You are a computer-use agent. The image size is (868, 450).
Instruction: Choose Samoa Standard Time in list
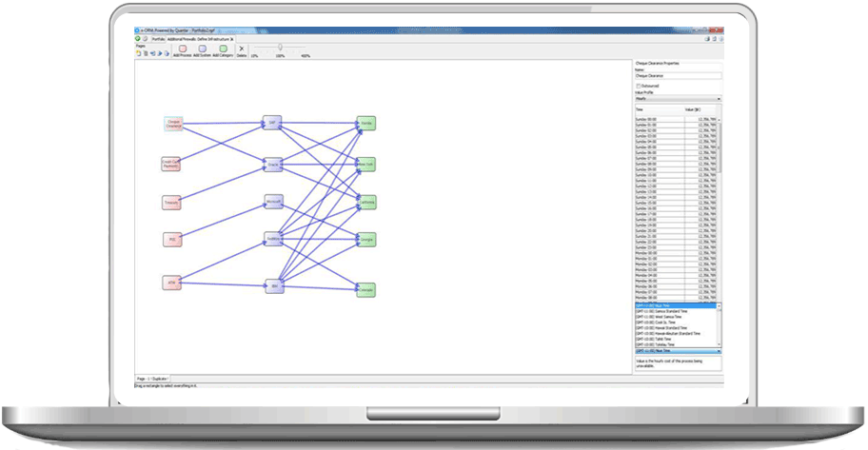pos(676,311)
